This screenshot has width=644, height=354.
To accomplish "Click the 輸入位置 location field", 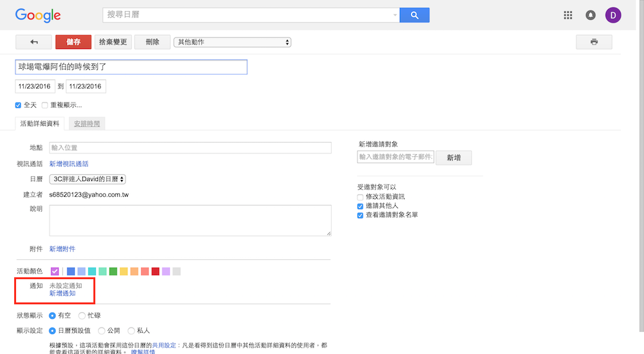I will 190,148.
